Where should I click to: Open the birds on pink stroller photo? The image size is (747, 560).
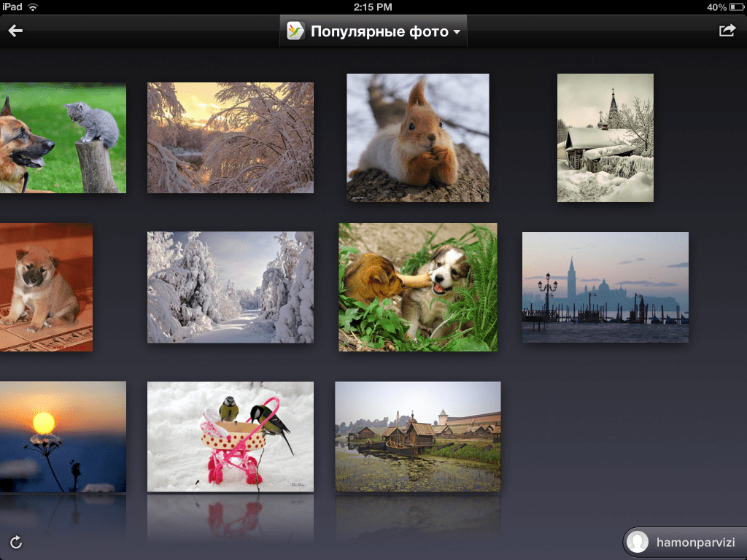click(x=231, y=436)
